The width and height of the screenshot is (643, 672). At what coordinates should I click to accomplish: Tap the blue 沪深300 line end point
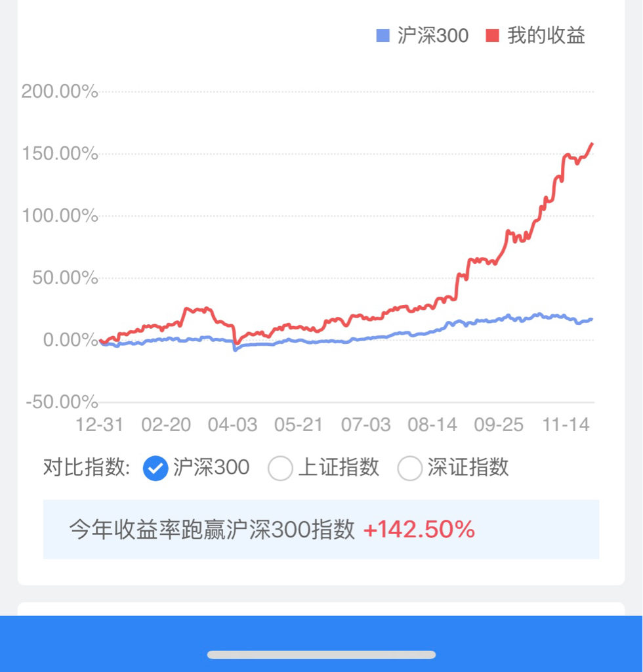point(592,320)
